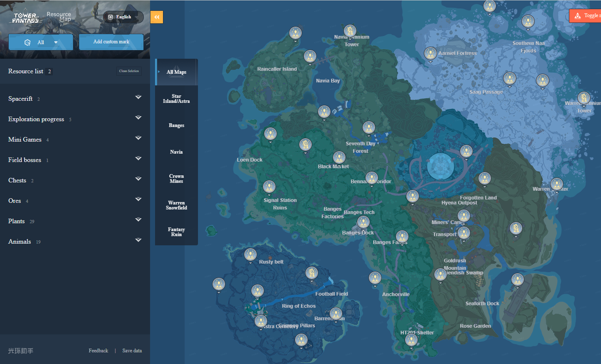Collapse the sidebar with the yellow arrow button

pos(157,17)
